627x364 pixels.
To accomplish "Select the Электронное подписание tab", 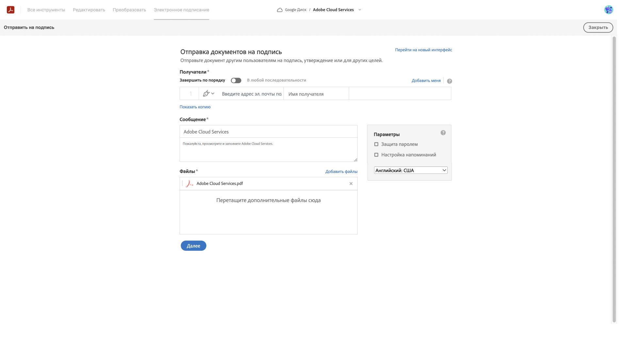I will pyautogui.click(x=181, y=10).
